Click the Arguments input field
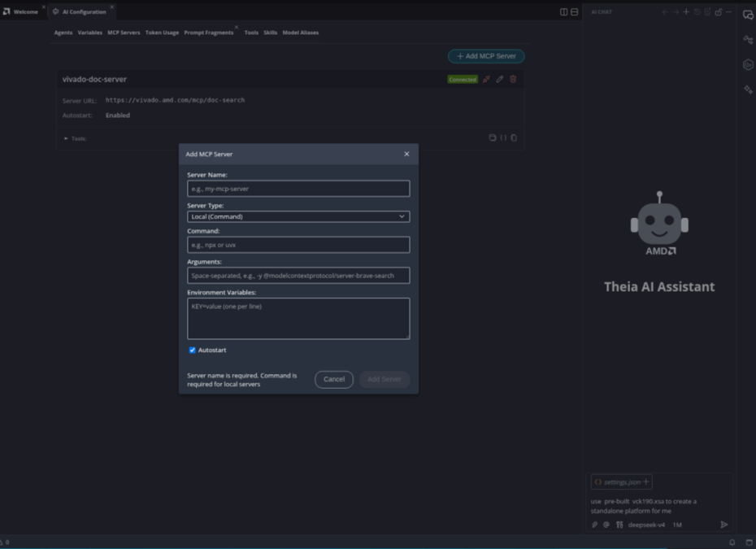Viewport: 756px width, 549px height. 298,276
